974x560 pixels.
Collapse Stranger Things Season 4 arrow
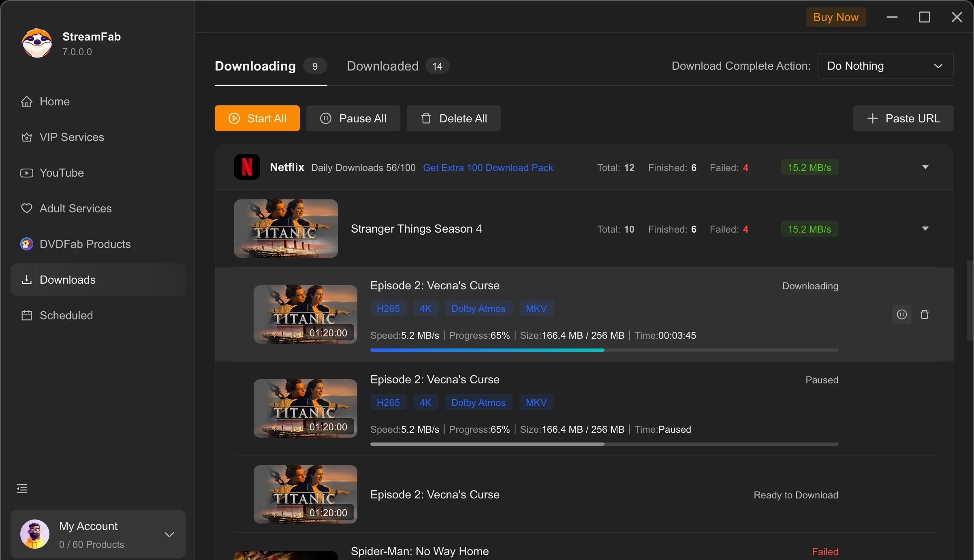point(925,229)
